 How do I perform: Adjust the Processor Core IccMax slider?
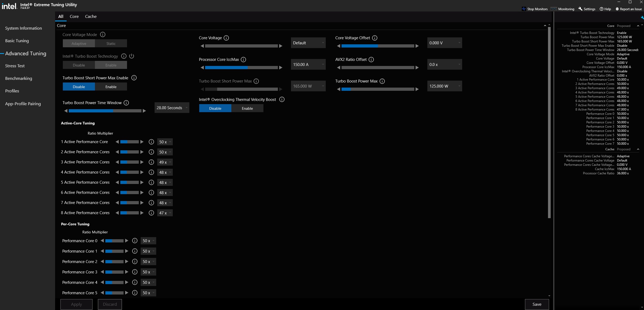[241, 68]
